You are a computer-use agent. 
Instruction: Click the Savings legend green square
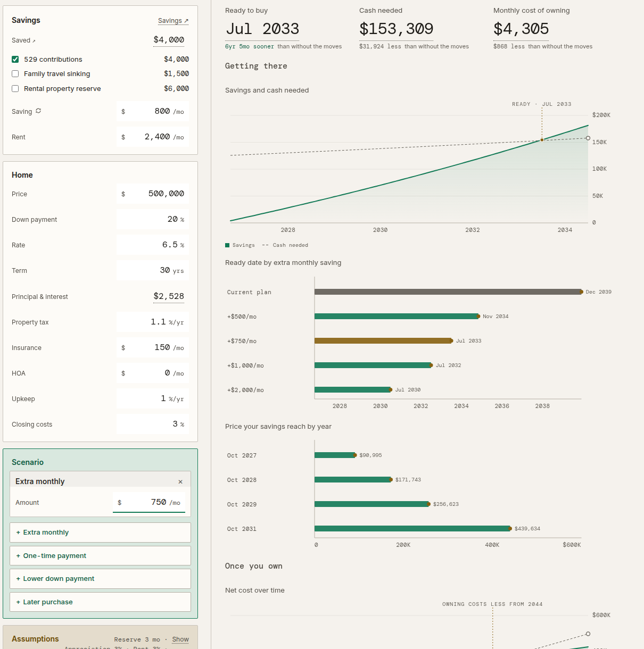pos(227,245)
